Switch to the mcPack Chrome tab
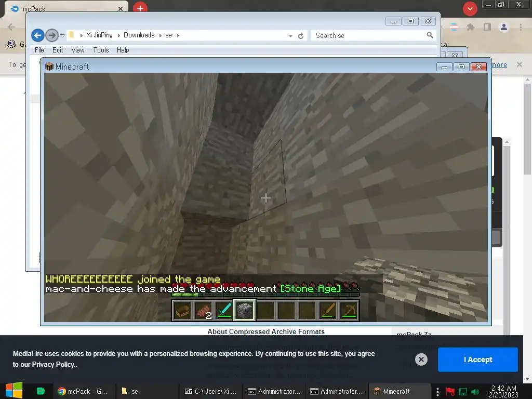The height and width of the screenshot is (399, 532). 66,9
